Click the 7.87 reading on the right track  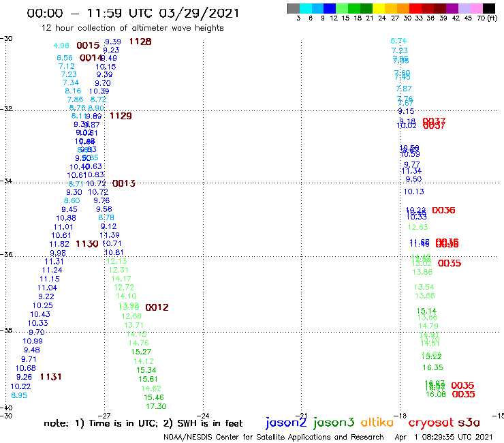click(404, 89)
